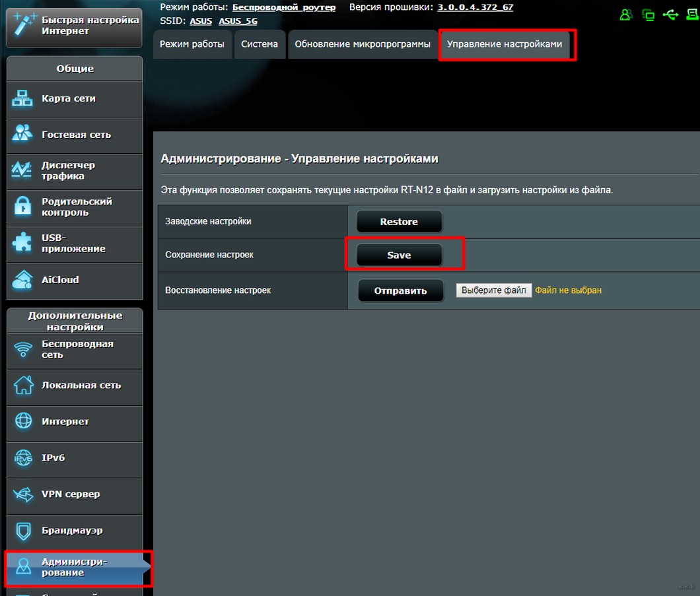
Task: Open the Firewall shield icon (Брандмауэр)
Action: pyautogui.click(x=23, y=531)
